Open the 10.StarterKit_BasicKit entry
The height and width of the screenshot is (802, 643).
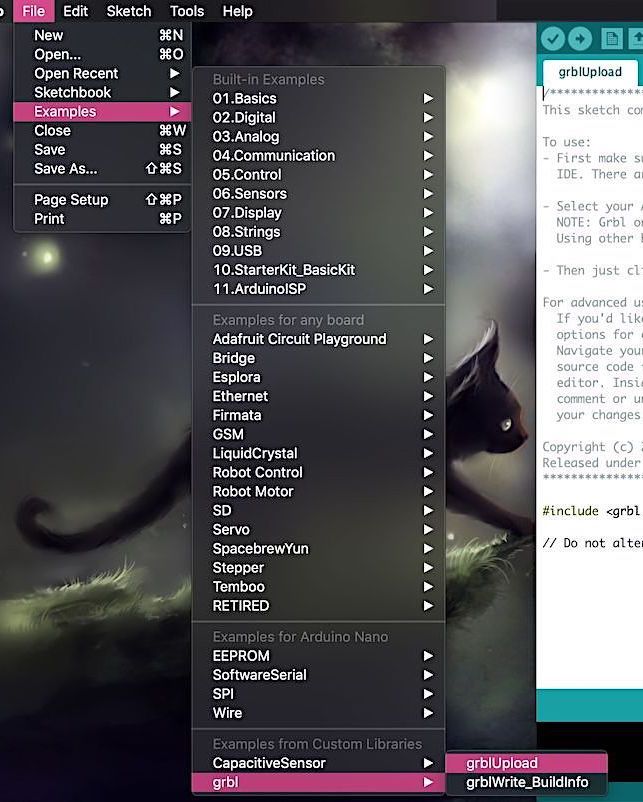318,270
